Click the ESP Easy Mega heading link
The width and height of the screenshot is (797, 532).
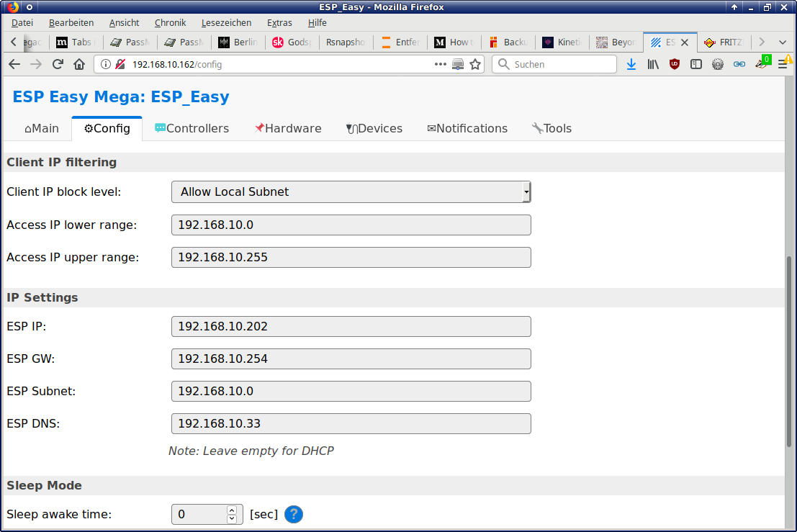click(120, 96)
